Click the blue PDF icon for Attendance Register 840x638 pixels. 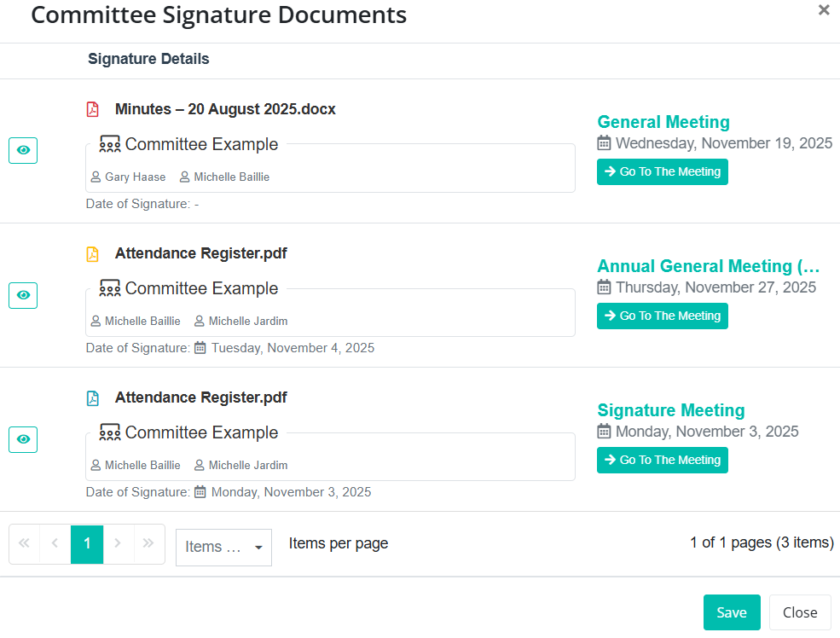coord(93,397)
